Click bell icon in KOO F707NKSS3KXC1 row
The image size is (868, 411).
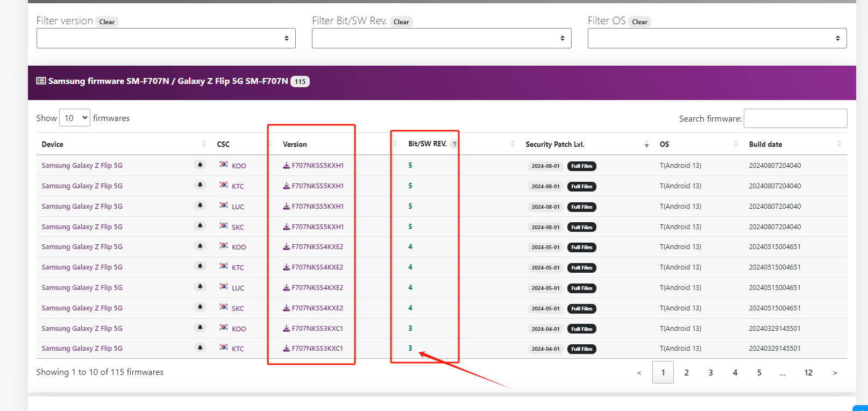coord(200,328)
